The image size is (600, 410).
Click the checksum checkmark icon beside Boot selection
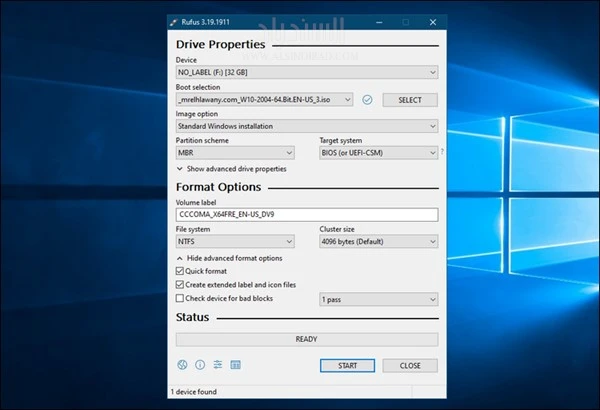coord(367,100)
